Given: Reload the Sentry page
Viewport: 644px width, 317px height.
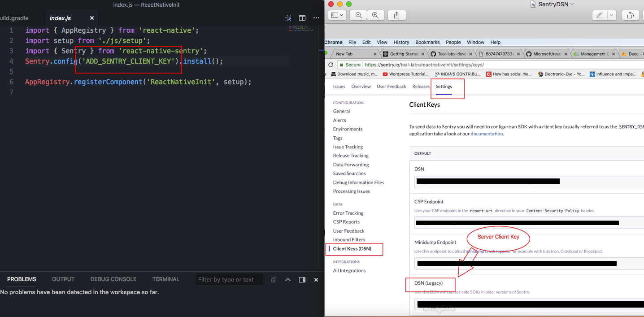Looking at the screenshot, I should pyautogui.click(x=331, y=65).
